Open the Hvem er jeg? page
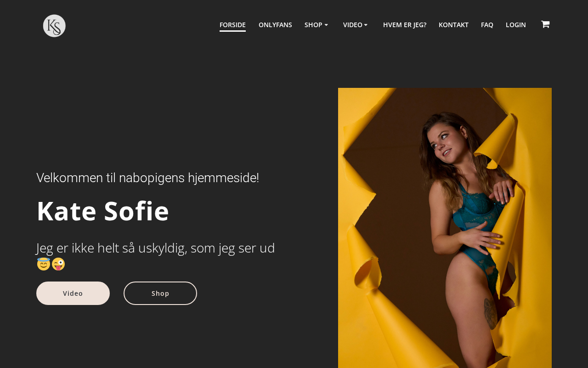Image resolution: width=588 pixels, height=368 pixels. [x=405, y=25]
